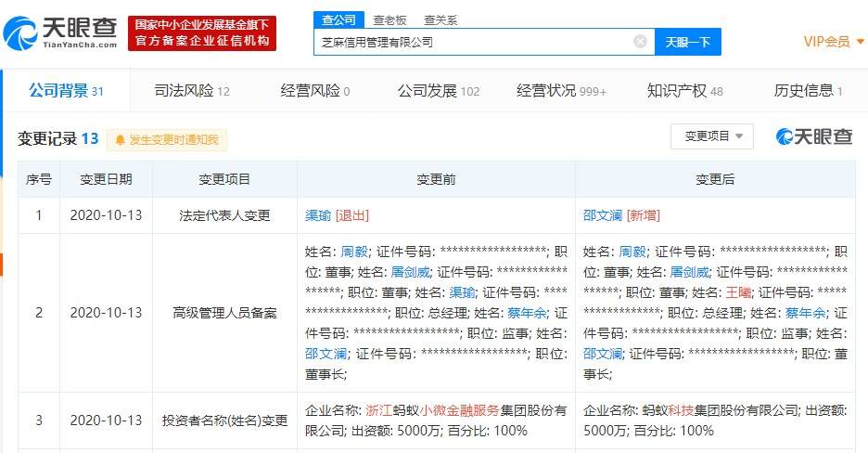
Task: Click the 变更项目 column header in table
Action: pyautogui.click(x=224, y=179)
